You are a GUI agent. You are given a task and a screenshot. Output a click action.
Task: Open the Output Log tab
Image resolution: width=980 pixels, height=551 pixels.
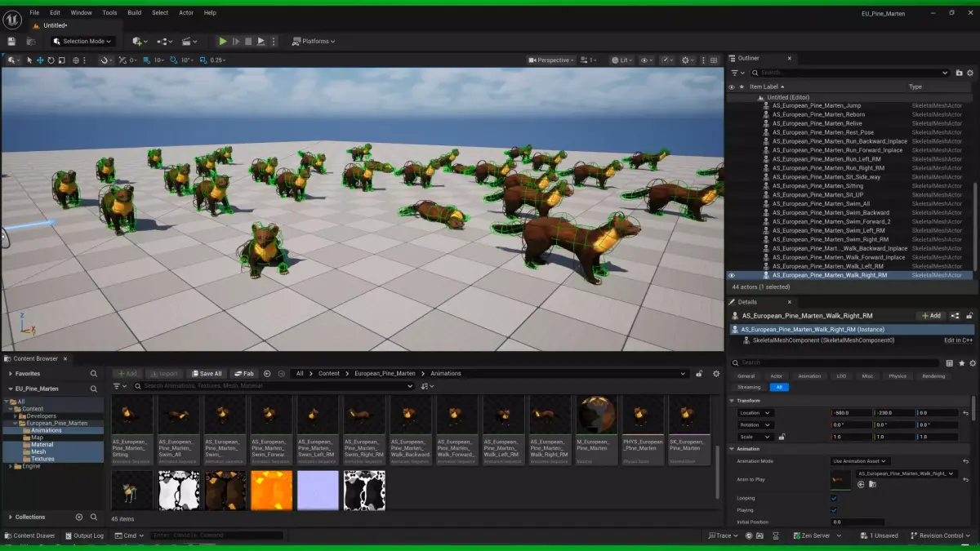tap(85, 535)
